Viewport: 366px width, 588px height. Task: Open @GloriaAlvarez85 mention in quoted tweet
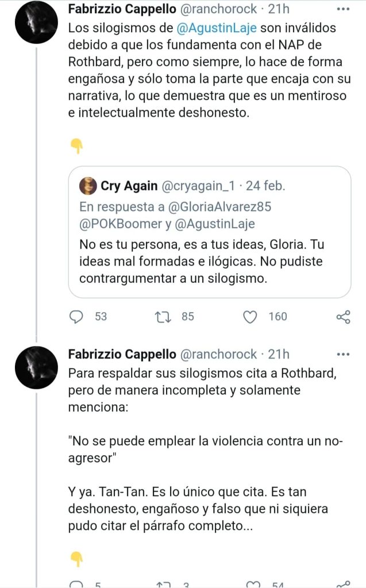coord(219,206)
